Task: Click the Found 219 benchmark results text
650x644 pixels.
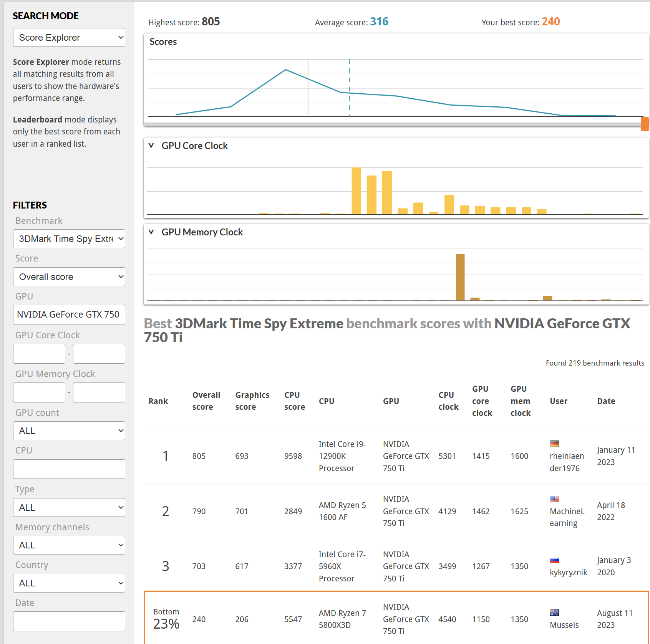Action: click(595, 363)
